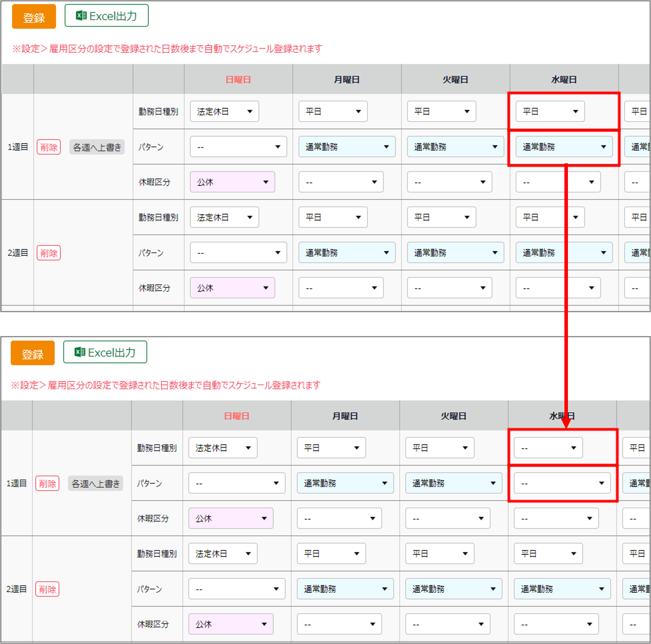Open lower panel week 2 Sunday 公休 dropdown

(x=231, y=624)
